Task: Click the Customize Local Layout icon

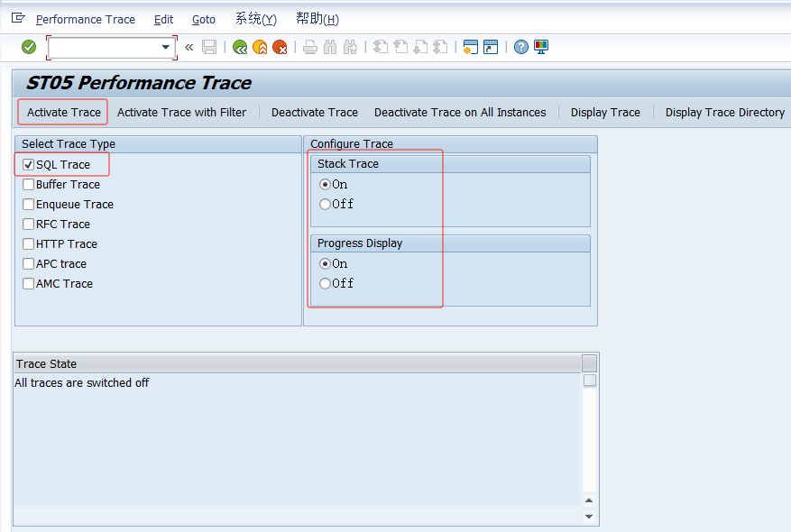Action: tap(538, 47)
